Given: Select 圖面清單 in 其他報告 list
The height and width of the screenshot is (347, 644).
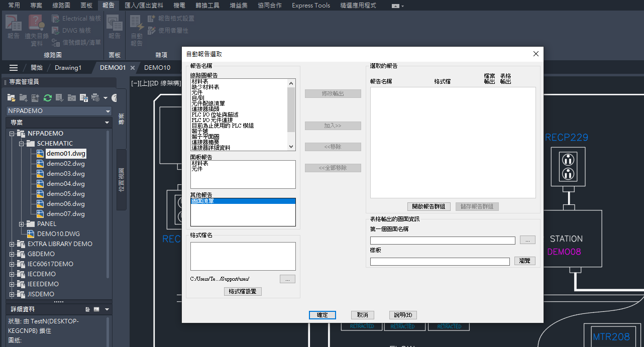Looking at the screenshot, I should [x=243, y=201].
